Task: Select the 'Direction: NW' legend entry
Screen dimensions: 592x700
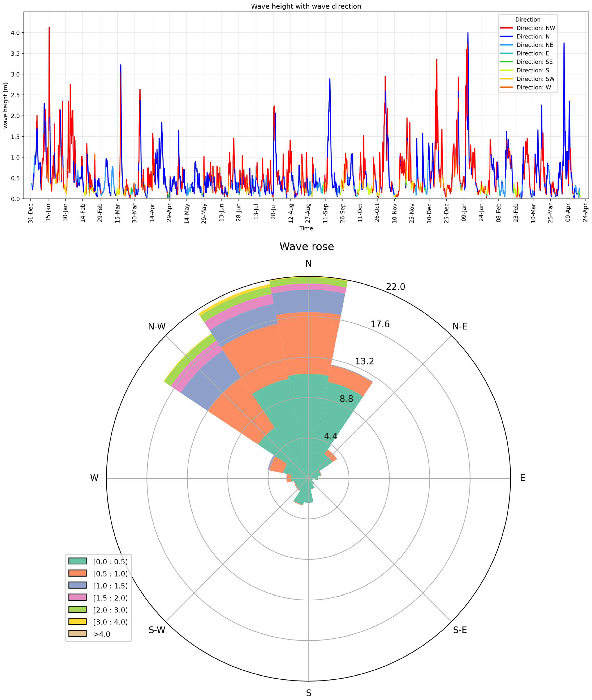Action: coord(528,28)
